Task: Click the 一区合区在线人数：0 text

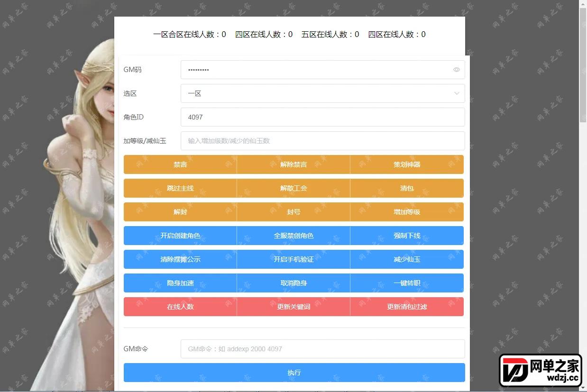Action: click(x=190, y=34)
